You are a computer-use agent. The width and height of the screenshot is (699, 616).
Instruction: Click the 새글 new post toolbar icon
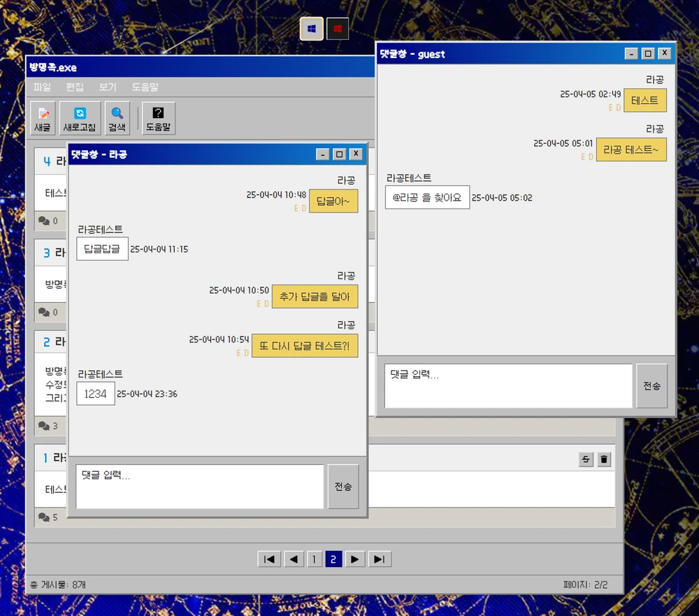click(x=43, y=118)
